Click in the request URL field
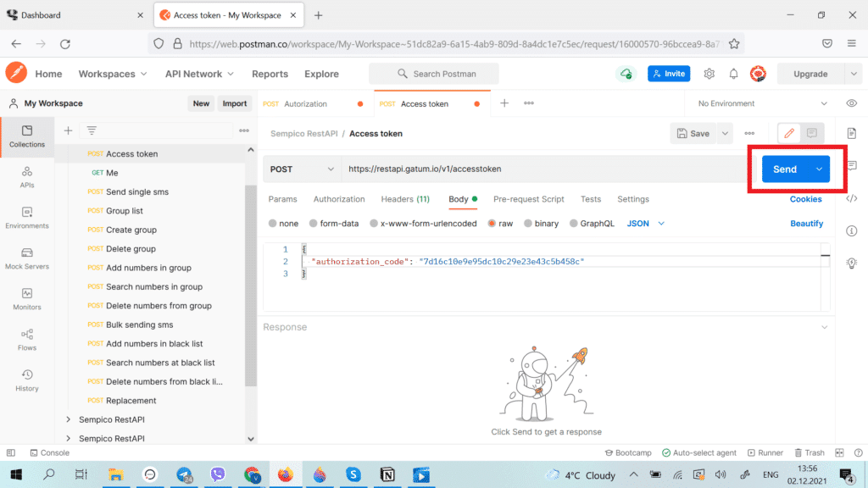The width and height of the screenshot is (868, 488). tap(545, 169)
